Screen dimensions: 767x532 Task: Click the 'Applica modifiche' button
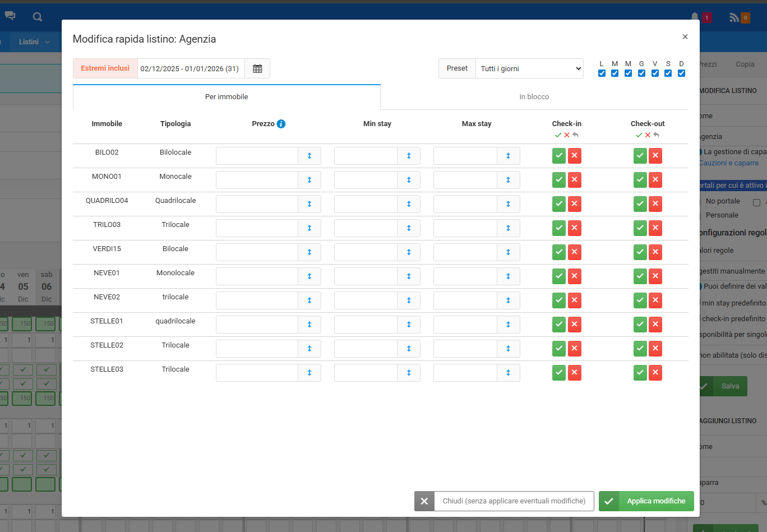[646, 501]
